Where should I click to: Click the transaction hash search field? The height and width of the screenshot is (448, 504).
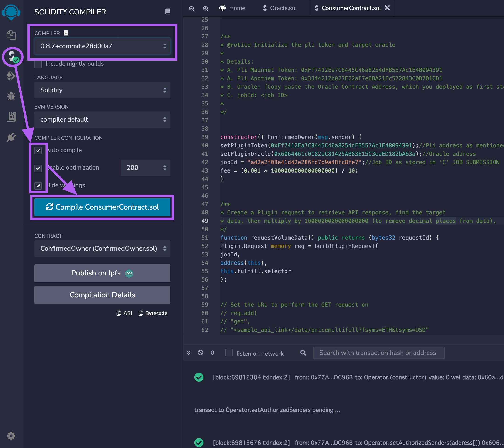(379, 353)
